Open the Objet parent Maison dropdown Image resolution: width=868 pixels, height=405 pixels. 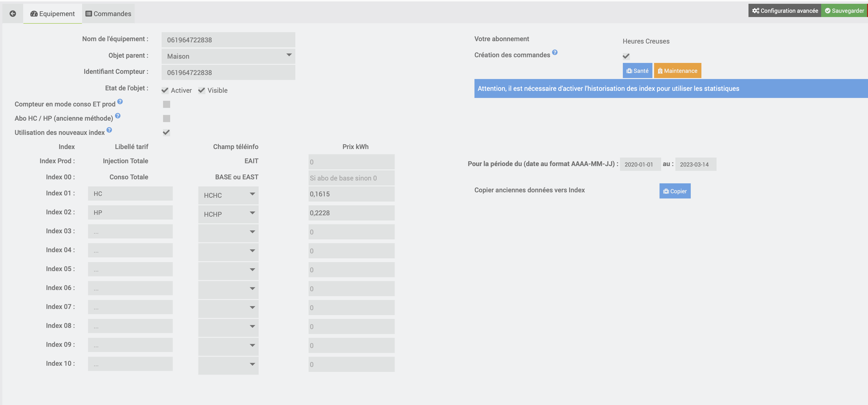tap(228, 56)
